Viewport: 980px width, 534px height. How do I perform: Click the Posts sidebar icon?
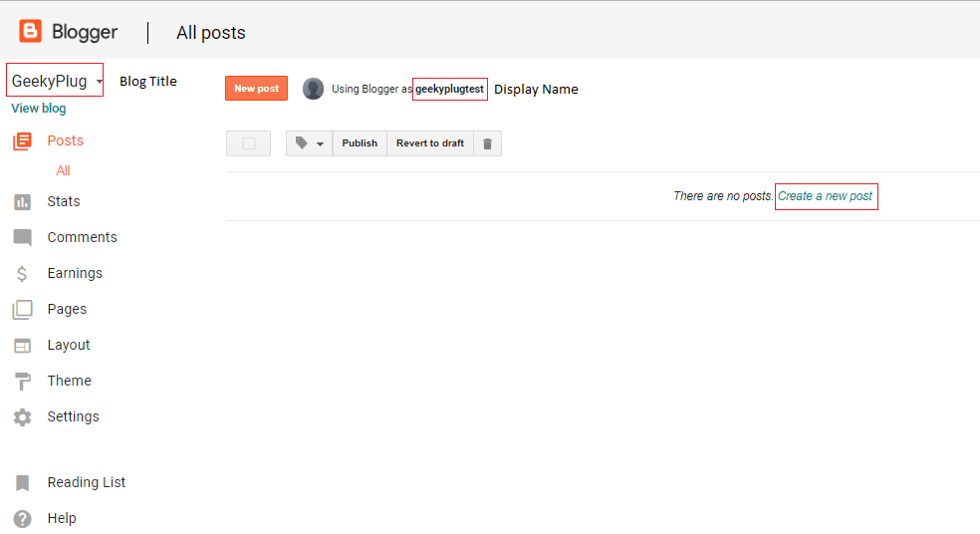(22, 141)
